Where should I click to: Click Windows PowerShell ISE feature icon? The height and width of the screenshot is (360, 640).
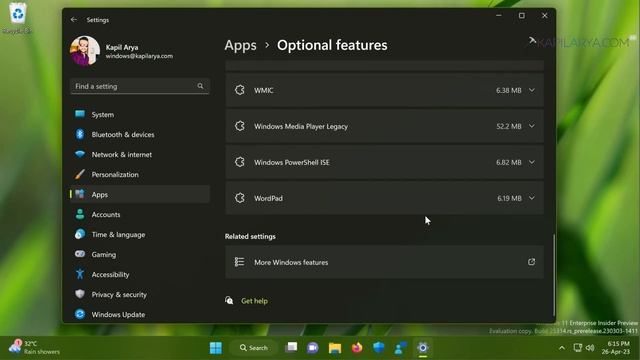click(240, 162)
